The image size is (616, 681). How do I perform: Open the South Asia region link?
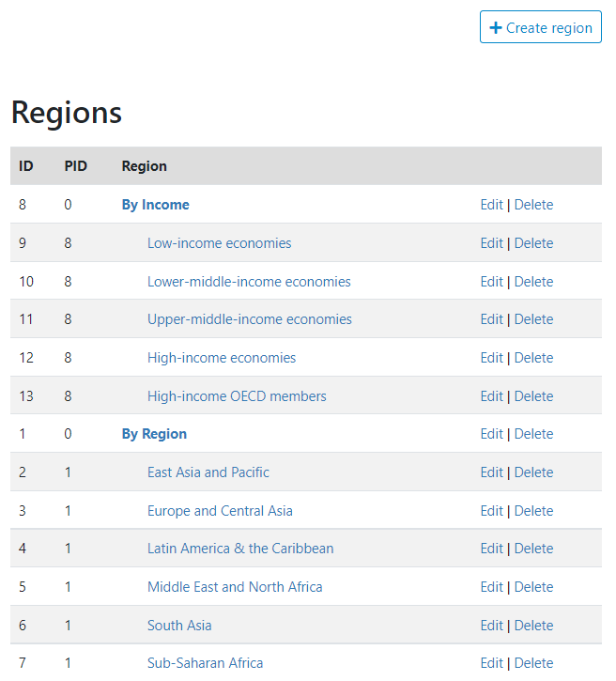tap(179, 626)
